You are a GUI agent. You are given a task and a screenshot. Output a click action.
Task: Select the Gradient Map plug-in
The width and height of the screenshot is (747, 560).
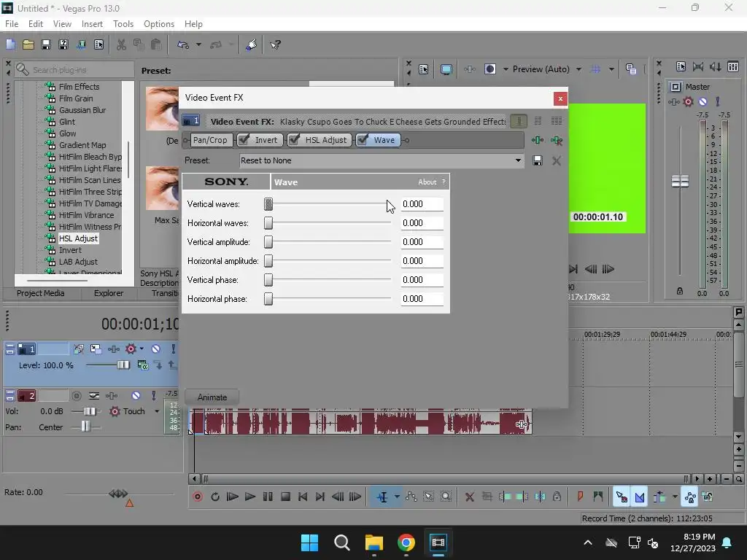pyautogui.click(x=82, y=145)
